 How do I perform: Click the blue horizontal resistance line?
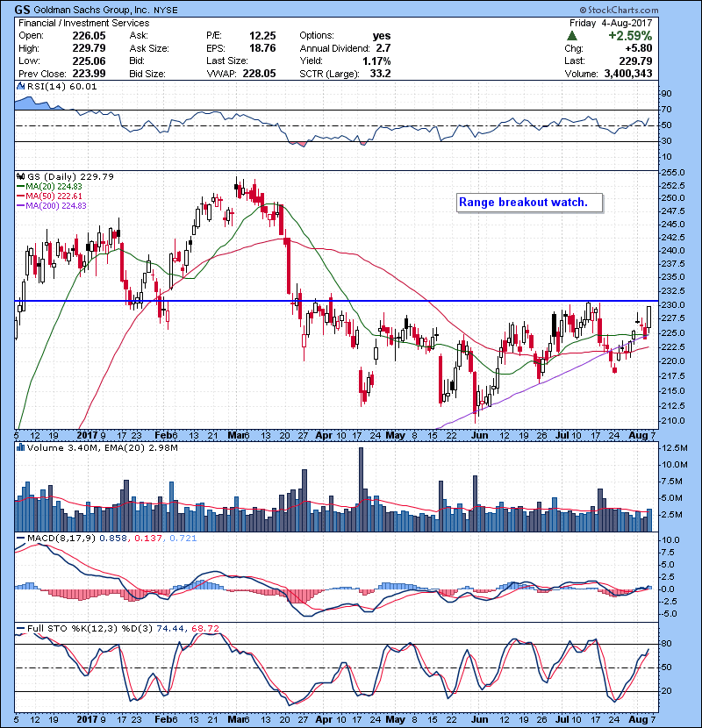point(336,301)
